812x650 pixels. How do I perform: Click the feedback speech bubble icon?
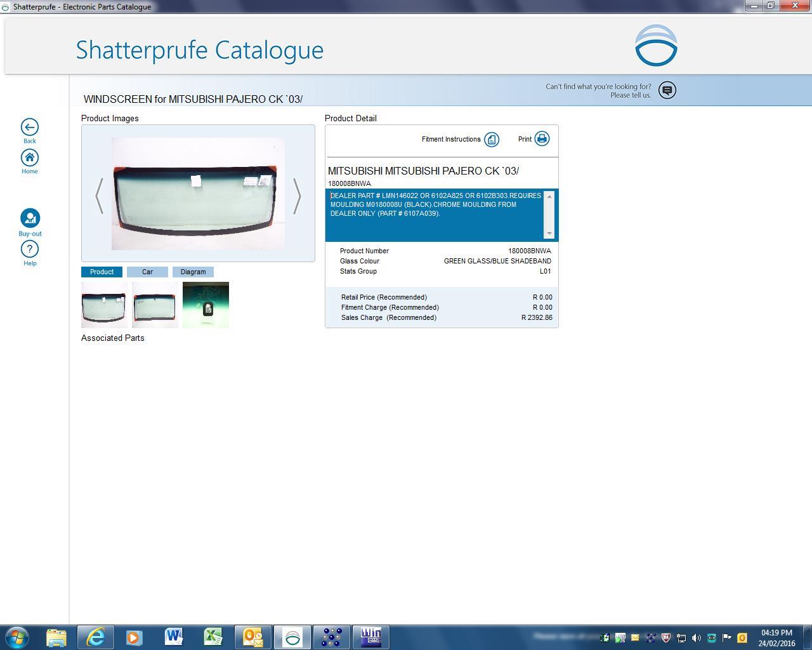pos(667,90)
